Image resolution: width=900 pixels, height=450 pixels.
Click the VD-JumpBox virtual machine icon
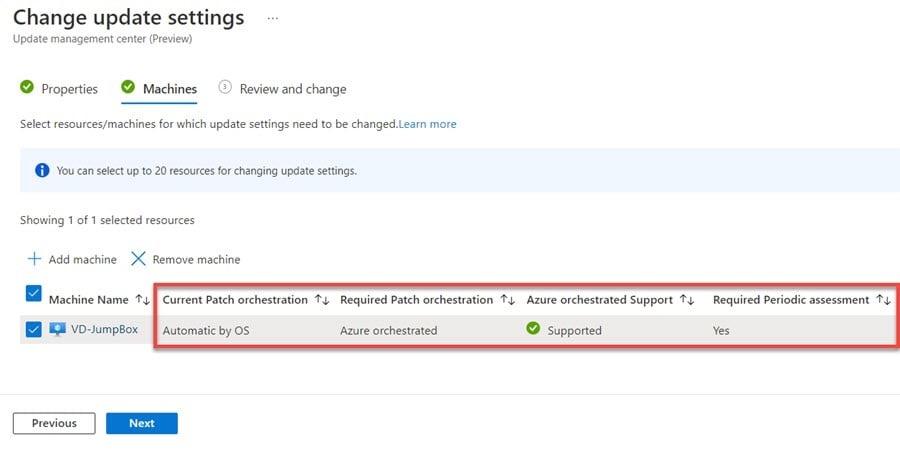click(57, 329)
